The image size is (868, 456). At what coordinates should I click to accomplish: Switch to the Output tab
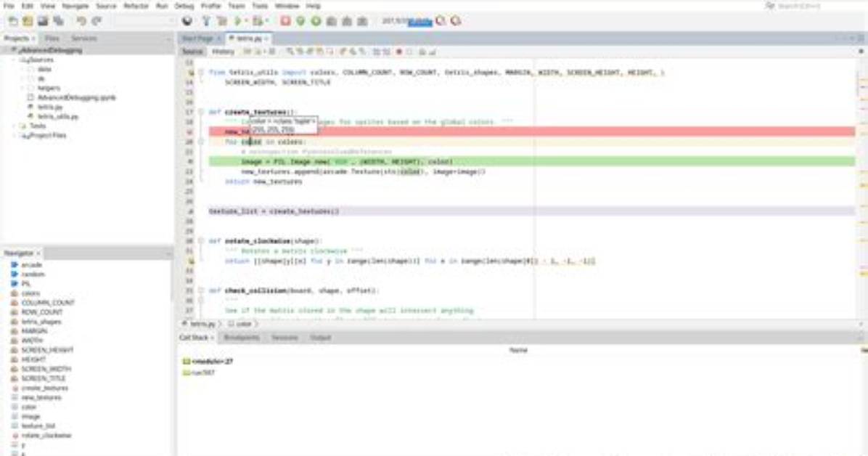coord(320,338)
